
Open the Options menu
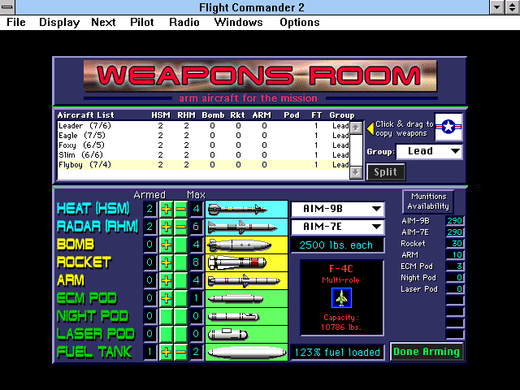[300, 22]
